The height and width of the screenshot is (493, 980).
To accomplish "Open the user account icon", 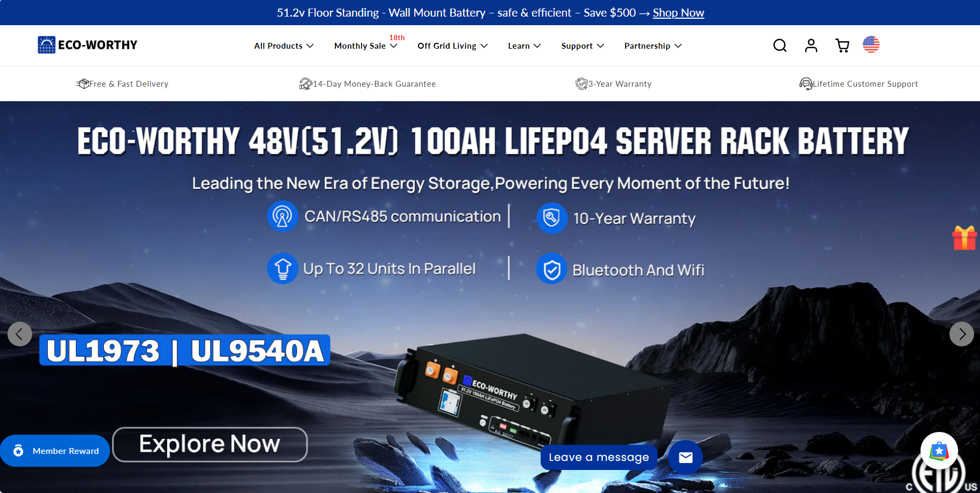I will (811, 45).
